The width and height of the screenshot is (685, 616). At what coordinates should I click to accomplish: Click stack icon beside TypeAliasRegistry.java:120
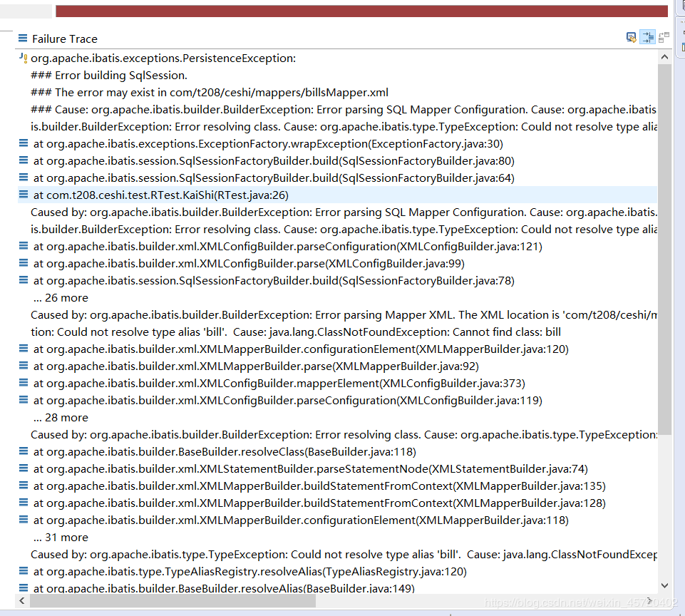(x=23, y=570)
